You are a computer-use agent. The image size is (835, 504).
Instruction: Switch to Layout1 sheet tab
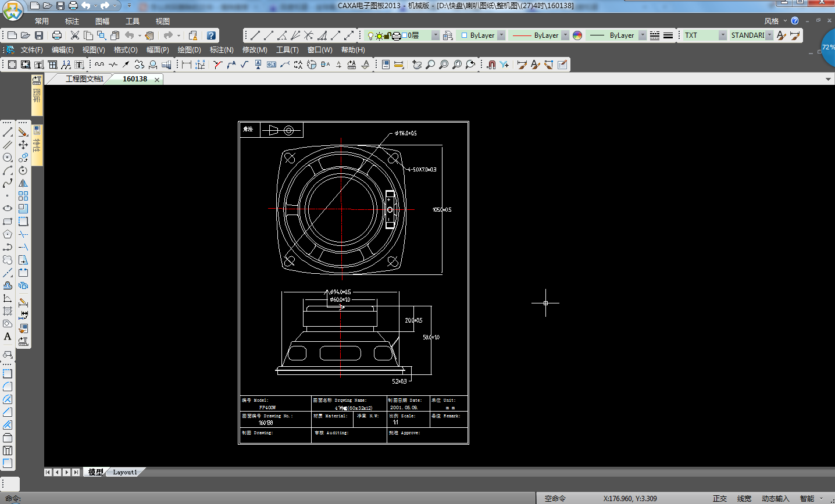click(x=125, y=472)
